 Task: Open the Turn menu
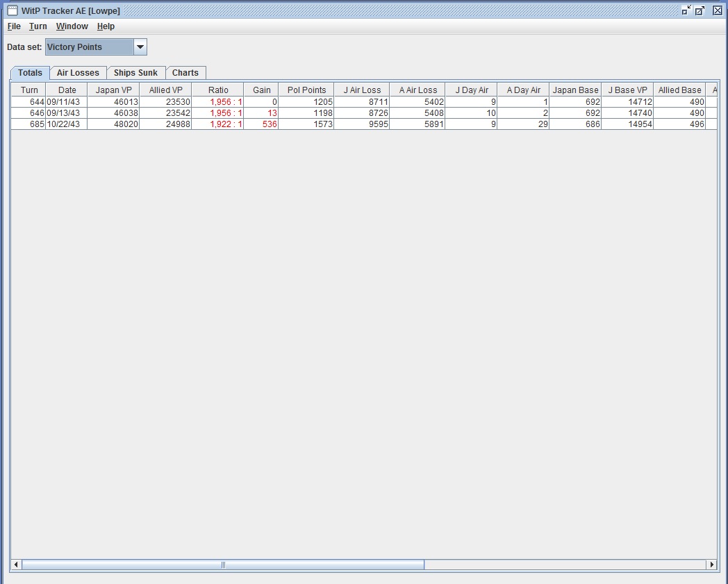(38, 26)
